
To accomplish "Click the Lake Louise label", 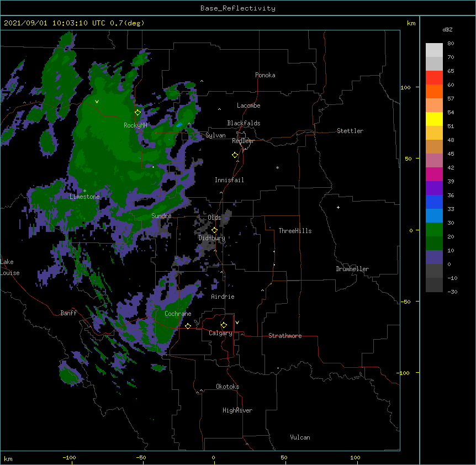I will [9, 267].
